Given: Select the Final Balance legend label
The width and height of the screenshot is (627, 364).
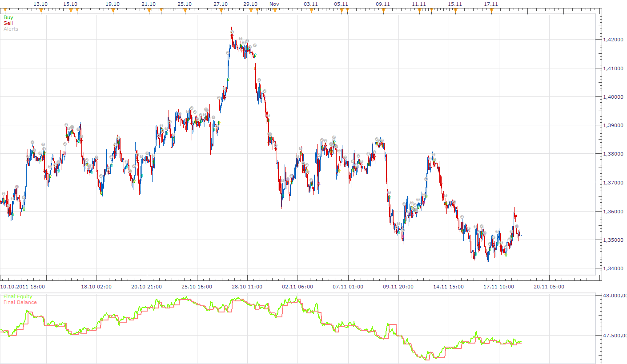Looking at the screenshot, I should (20, 302).
